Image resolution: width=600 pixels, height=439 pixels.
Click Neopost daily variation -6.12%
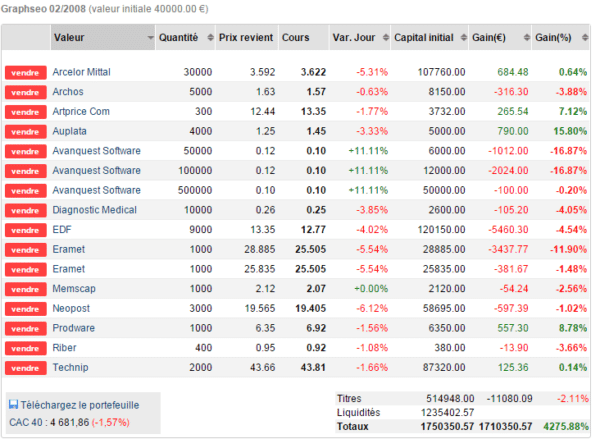click(x=372, y=308)
